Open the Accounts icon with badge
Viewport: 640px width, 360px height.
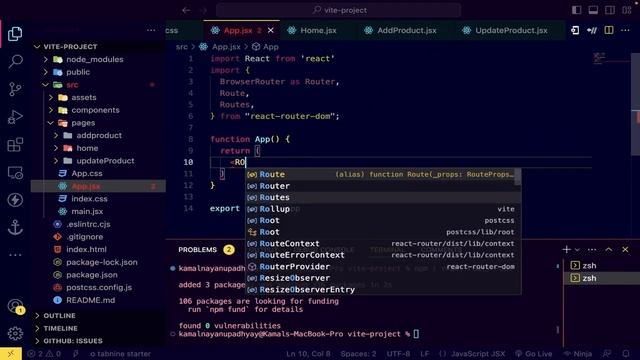(x=16, y=306)
